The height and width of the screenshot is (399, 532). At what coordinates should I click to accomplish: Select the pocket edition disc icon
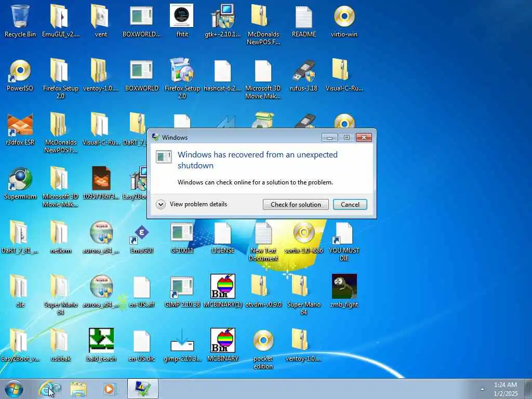(x=263, y=341)
